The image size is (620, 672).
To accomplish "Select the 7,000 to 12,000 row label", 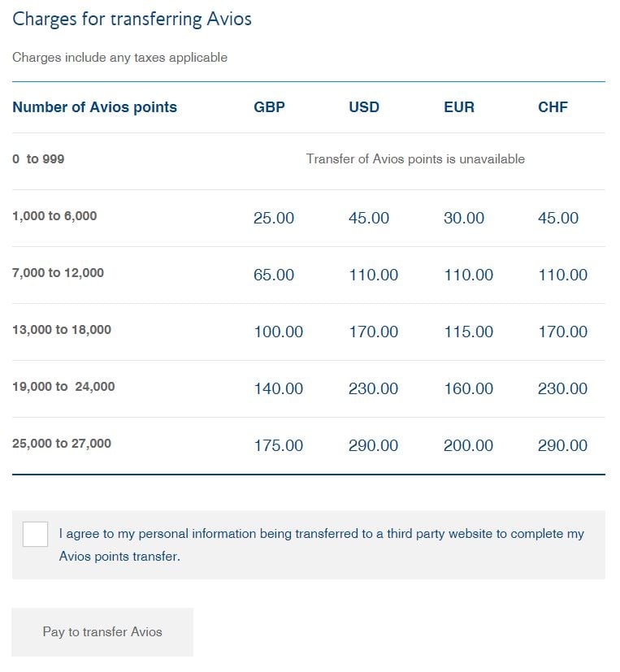I will point(58,273).
